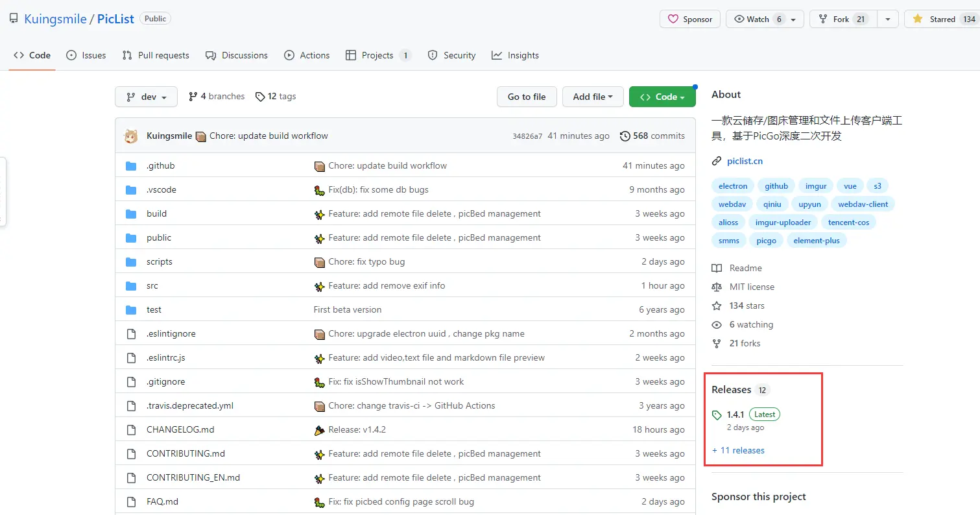
Task: Open the Security tab
Action: point(451,55)
